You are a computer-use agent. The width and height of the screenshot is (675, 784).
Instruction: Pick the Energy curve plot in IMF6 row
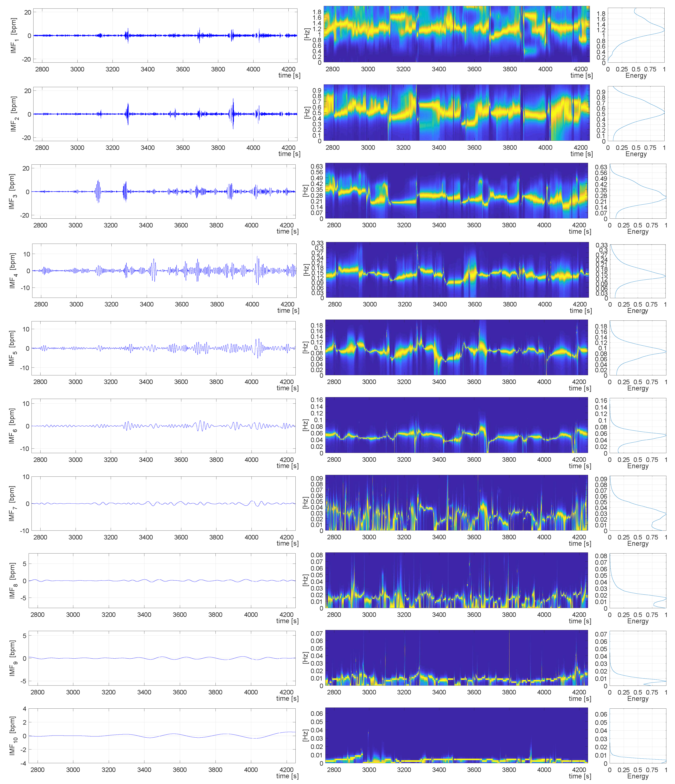[638, 426]
